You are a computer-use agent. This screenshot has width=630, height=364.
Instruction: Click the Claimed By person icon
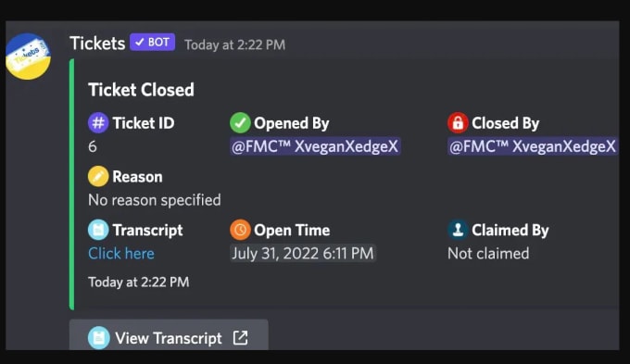point(458,230)
